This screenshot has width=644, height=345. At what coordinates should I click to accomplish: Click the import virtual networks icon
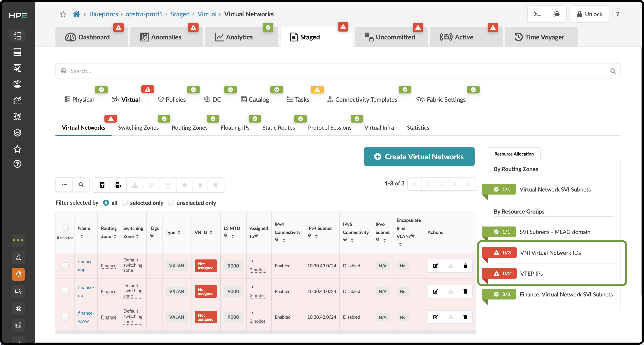(102, 185)
